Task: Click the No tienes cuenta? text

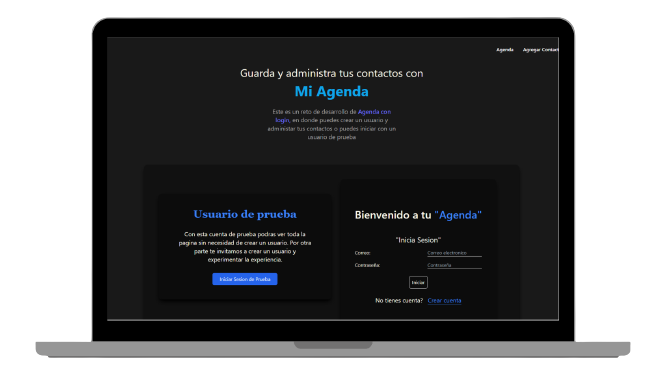Action: 399,300
